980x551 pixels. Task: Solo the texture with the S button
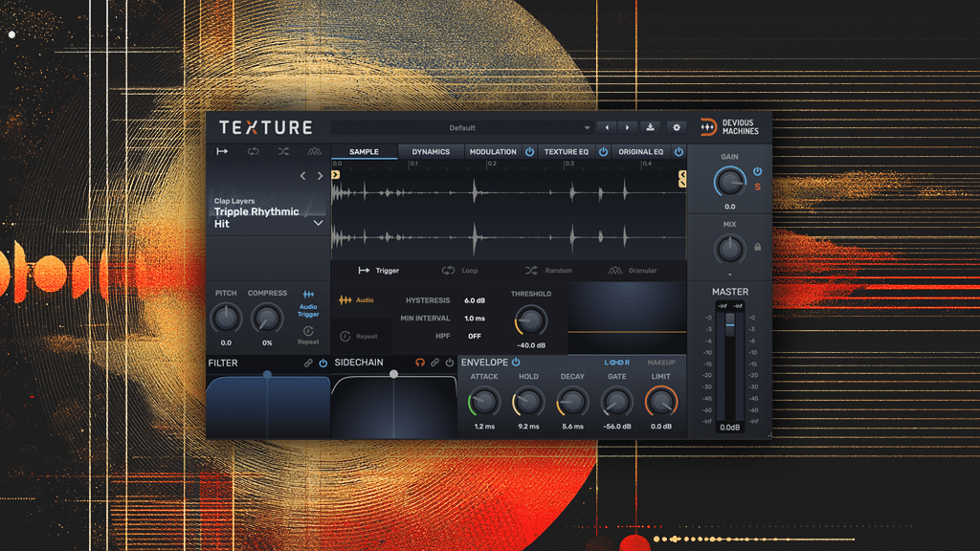click(x=758, y=187)
